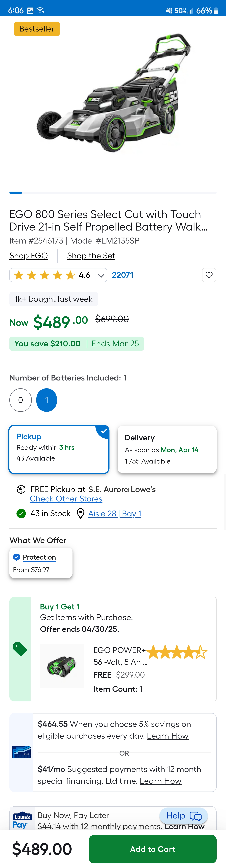Tap the Lowe's Pay logo

tap(22, 820)
